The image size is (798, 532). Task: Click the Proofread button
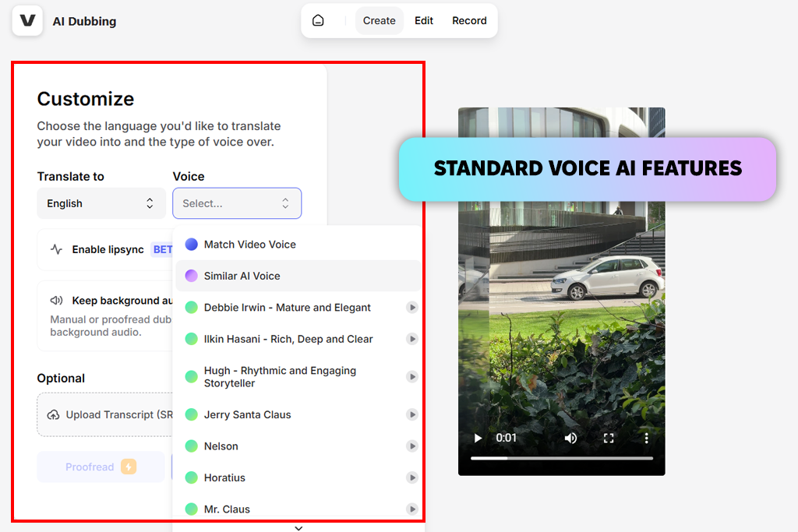pos(101,467)
